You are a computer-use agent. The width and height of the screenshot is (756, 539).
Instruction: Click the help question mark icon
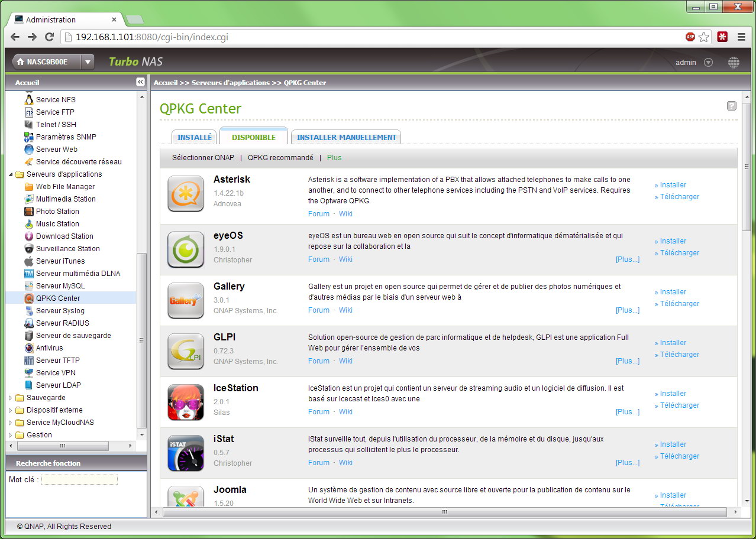point(732,106)
